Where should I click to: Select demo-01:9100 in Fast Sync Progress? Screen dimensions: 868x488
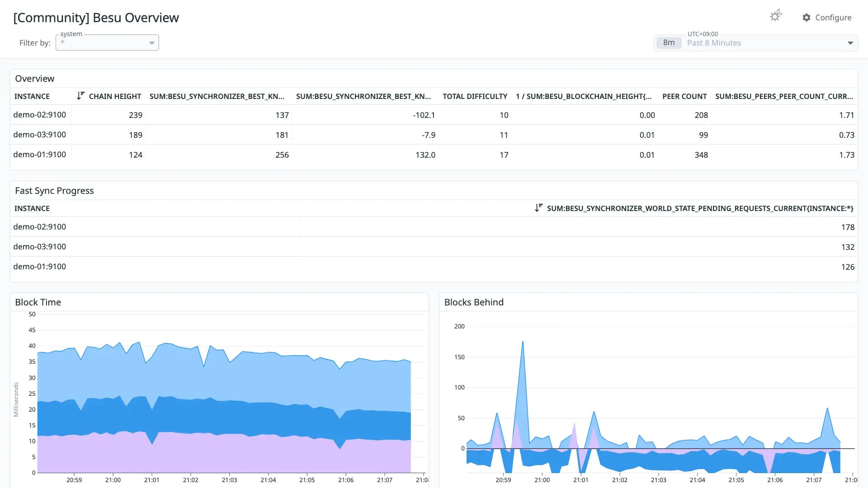40,267
